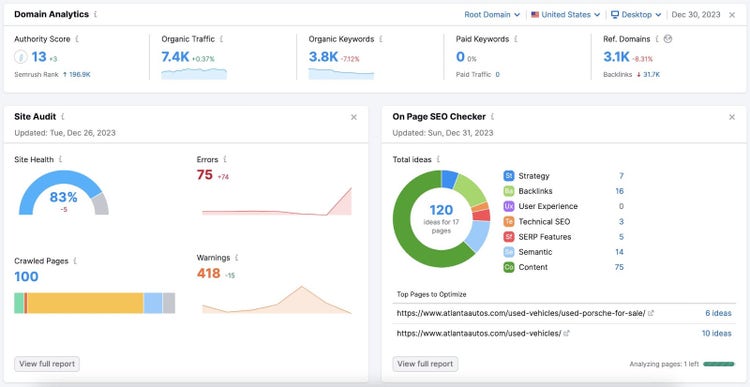Close the Site Audit widget
The image size is (750, 387).
coord(353,117)
